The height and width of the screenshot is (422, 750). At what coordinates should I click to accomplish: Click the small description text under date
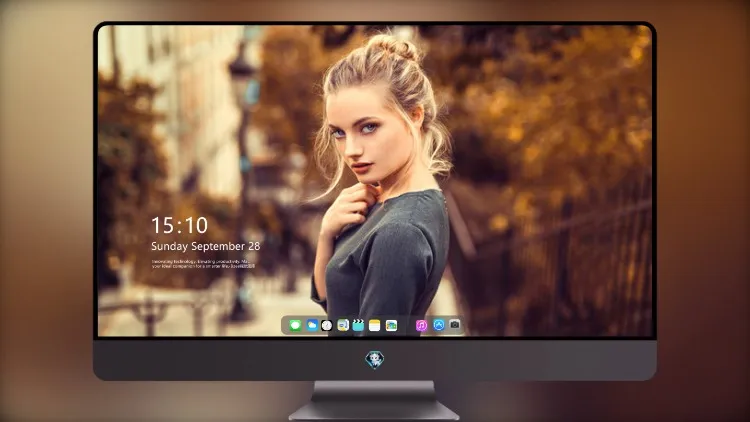203,264
